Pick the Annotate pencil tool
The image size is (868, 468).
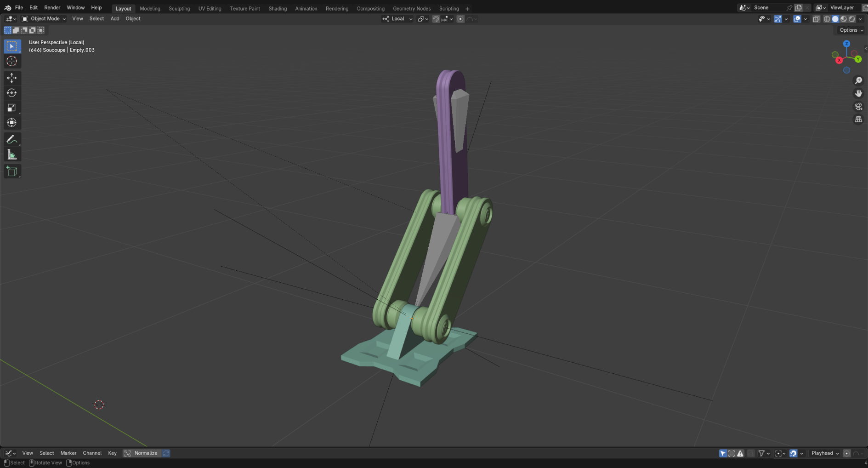[x=12, y=139]
